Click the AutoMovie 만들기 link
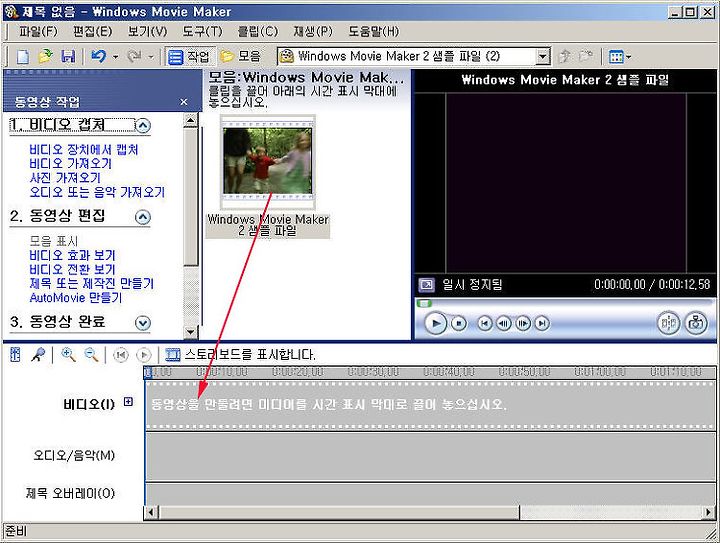The height and width of the screenshot is (543, 720). coord(76,298)
